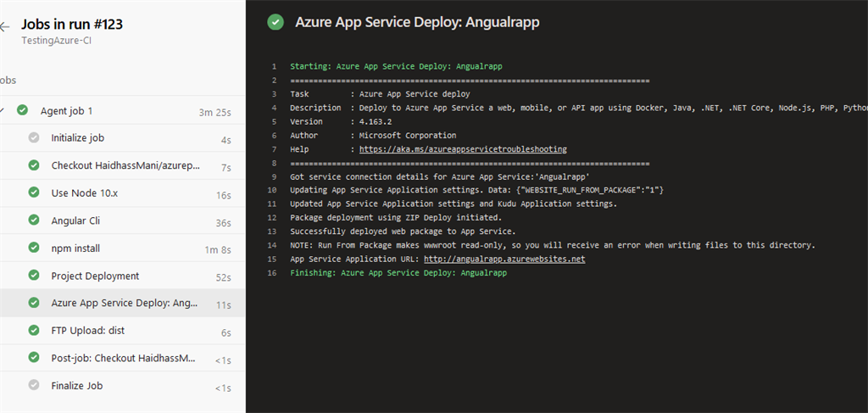Click the Kudu Application settings log line
This screenshot has height=413, width=868.
(x=453, y=204)
